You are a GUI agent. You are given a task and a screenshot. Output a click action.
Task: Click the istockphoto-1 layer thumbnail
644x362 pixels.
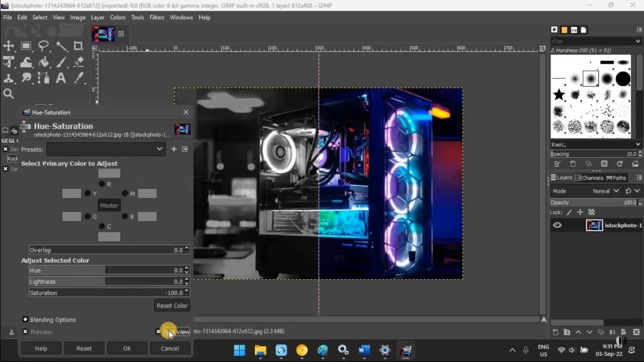click(x=594, y=225)
